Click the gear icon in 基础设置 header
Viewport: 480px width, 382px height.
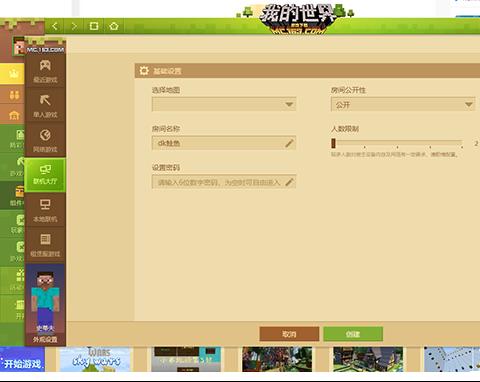(x=144, y=71)
